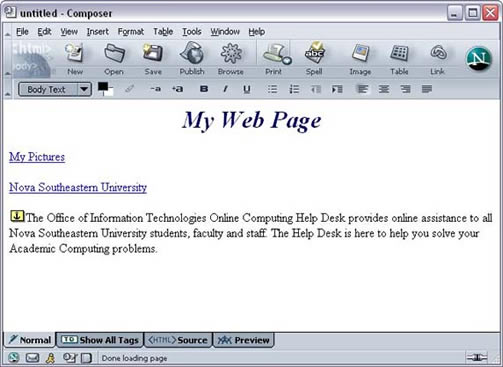Screen dimensions: 503x367
Task: Open Navigator from status bar icon
Action: click(13, 358)
